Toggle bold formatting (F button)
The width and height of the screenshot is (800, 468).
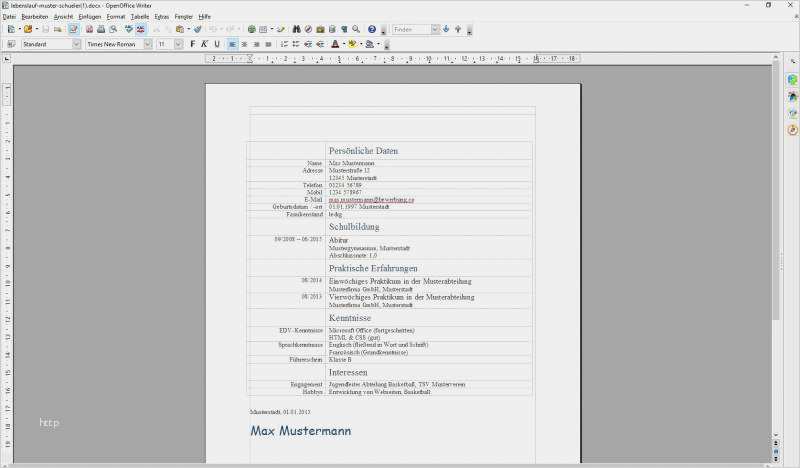pos(193,44)
